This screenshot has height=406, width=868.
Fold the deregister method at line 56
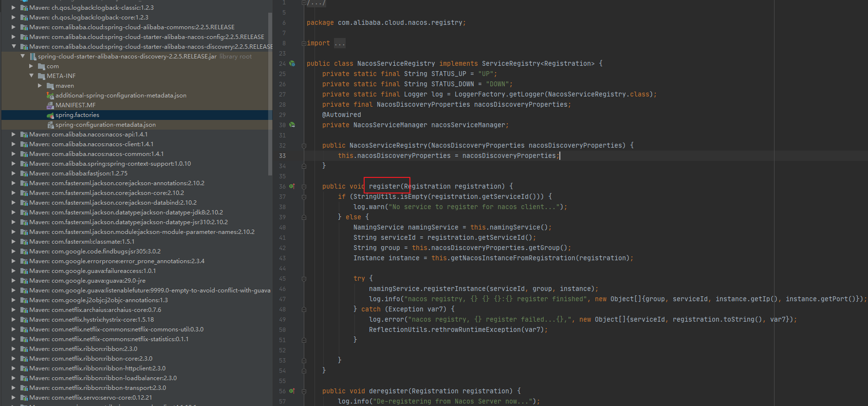pyautogui.click(x=304, y=391)
